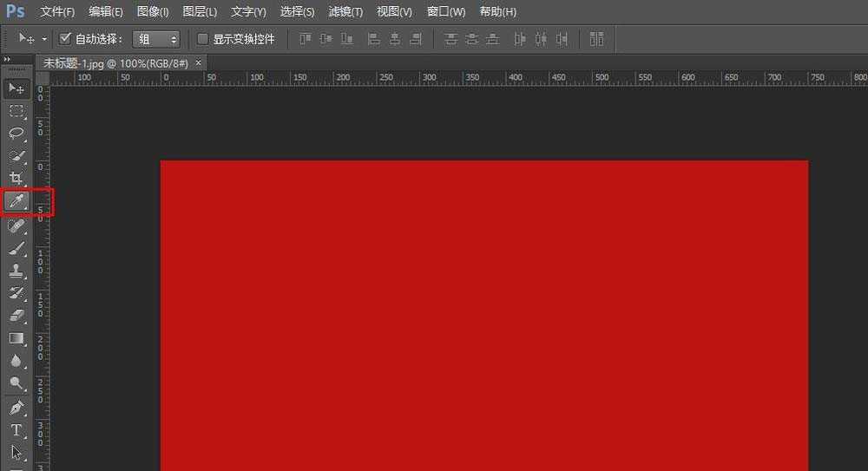Enable the 显示变换控件 checkbox

click(x=203, y=39)
